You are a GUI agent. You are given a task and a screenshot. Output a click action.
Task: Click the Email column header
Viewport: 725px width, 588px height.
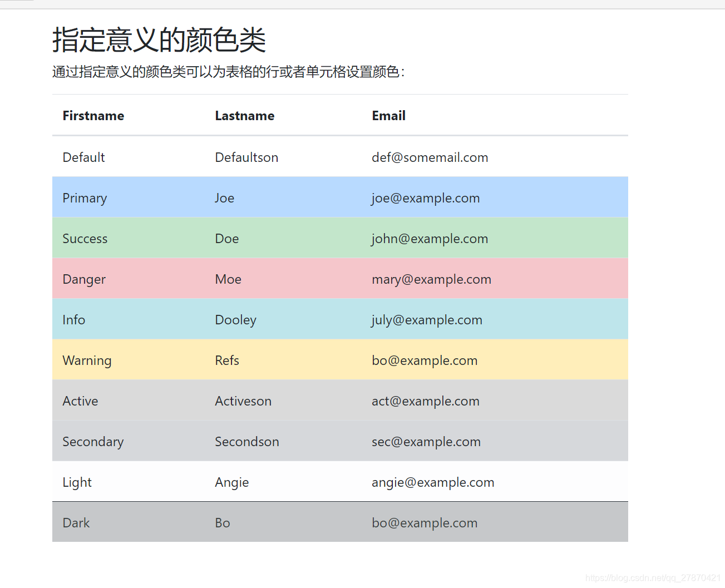point(388,116)
